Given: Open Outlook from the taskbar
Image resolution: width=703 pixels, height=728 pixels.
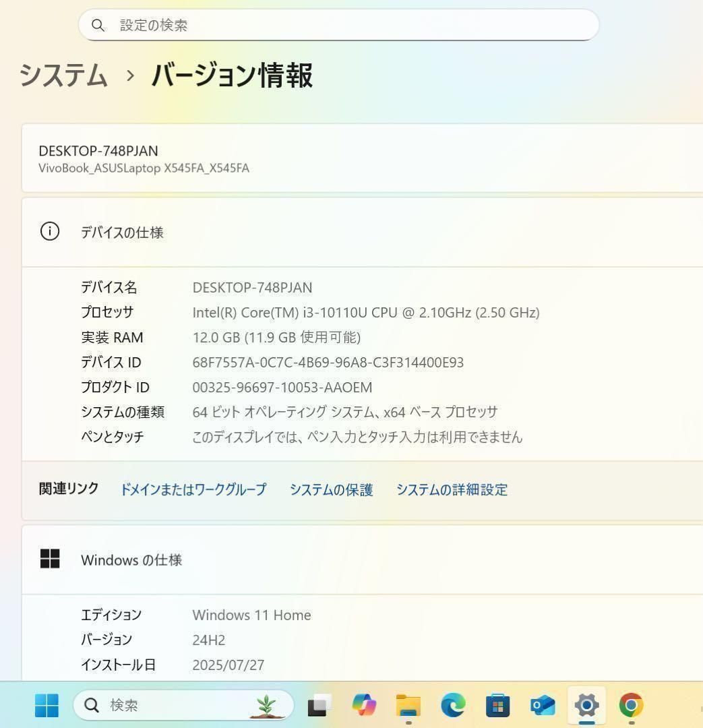Looking at the screenshot, I should 543,705.
